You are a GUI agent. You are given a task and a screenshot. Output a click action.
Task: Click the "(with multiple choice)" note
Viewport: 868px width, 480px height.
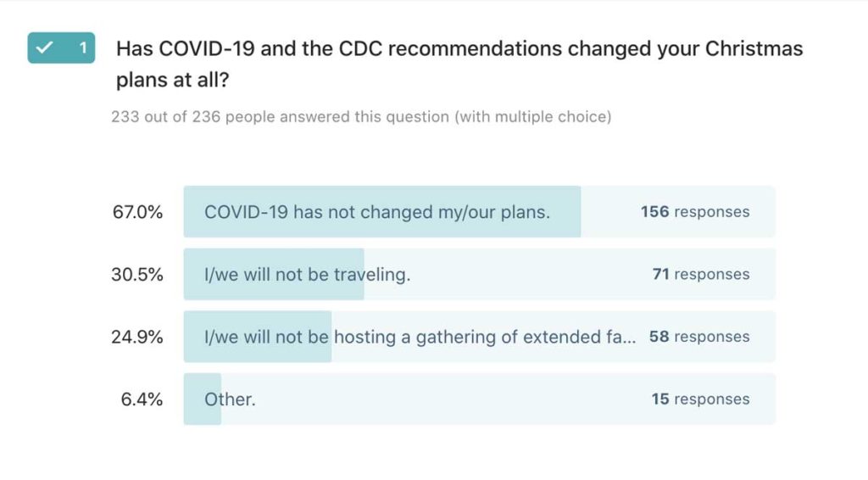tap(532, 116)
